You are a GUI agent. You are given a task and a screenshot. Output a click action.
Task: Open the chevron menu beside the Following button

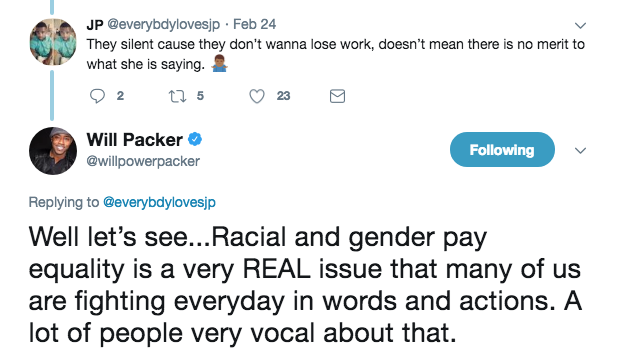tap(580, 151)
